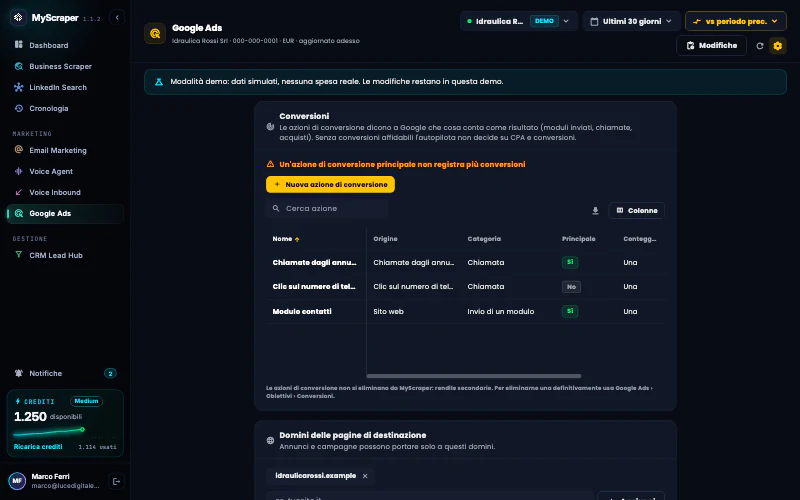Open the Idraulica R... account dropdown

coord(518,21)
